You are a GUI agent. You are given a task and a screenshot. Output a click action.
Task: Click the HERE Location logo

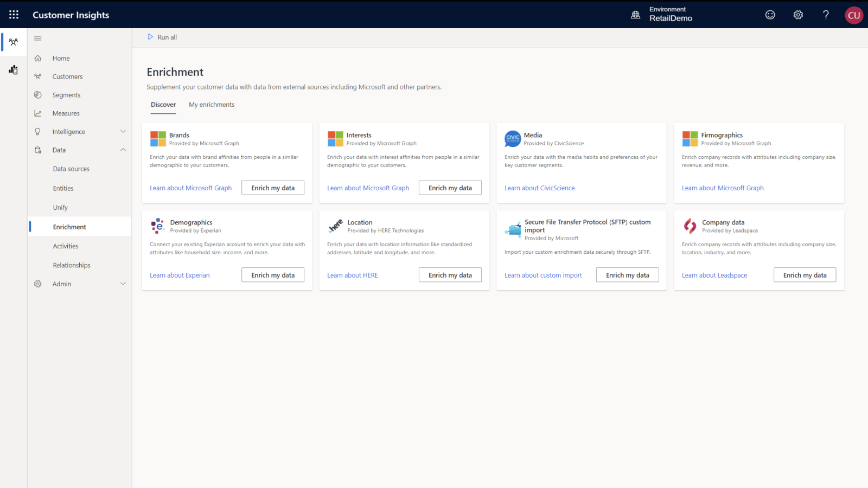(335, 226)
